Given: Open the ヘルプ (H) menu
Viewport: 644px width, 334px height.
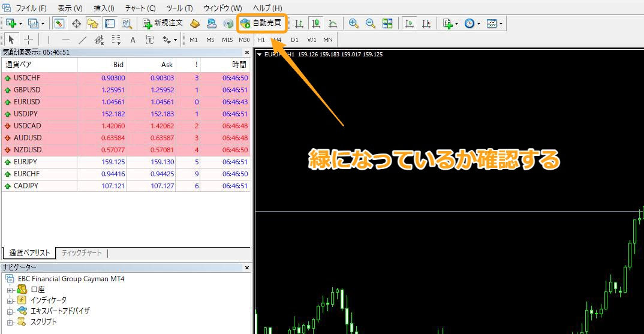Looking at the screenshot, I should pyautogui.click(x=267, y=8).
